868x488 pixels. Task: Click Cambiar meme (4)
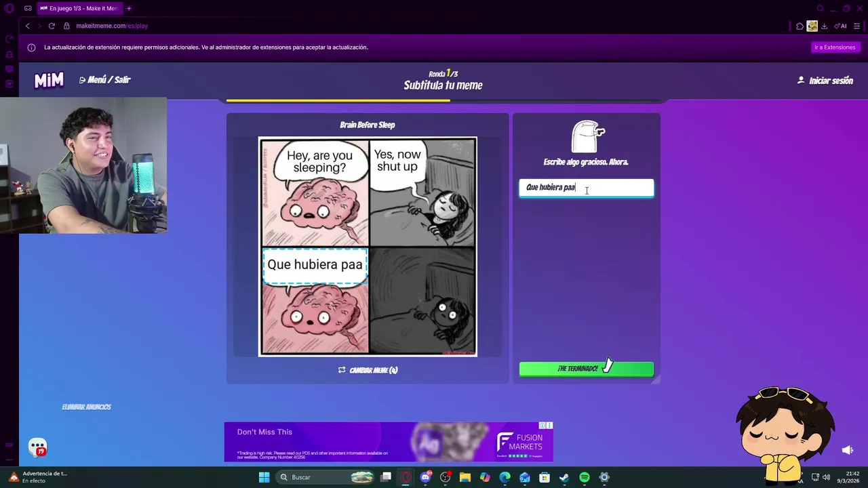click(x=368, y=370)
